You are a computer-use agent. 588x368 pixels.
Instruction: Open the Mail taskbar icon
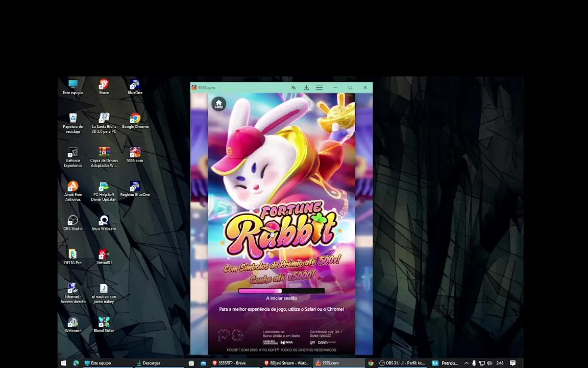tap(203, 363)
